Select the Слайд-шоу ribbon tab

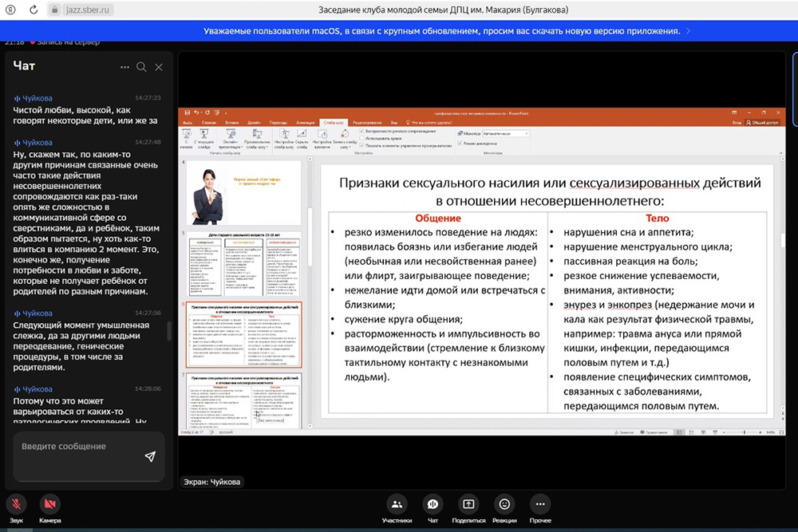pos(334,122)
